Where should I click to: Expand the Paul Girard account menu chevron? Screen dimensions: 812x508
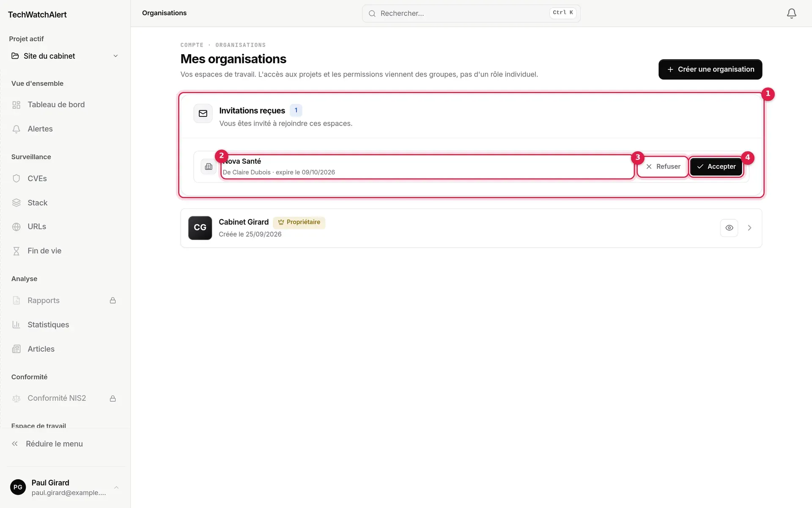116,488
